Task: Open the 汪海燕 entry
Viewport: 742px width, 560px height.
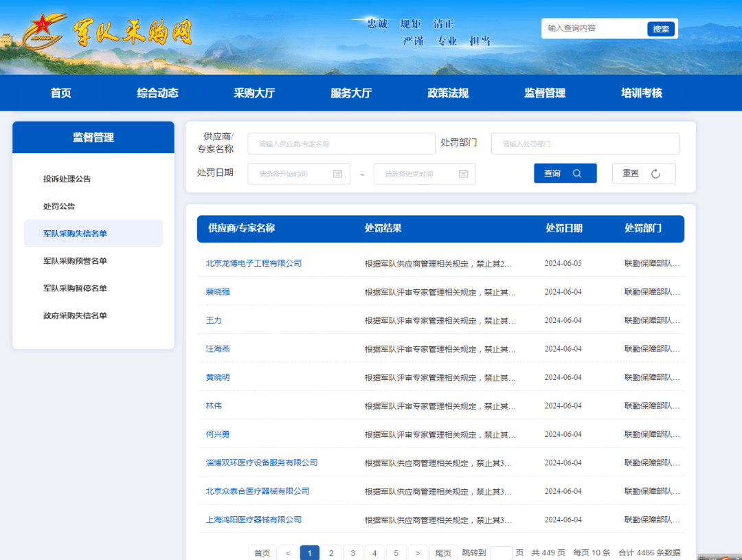Action: coord(218,349)
